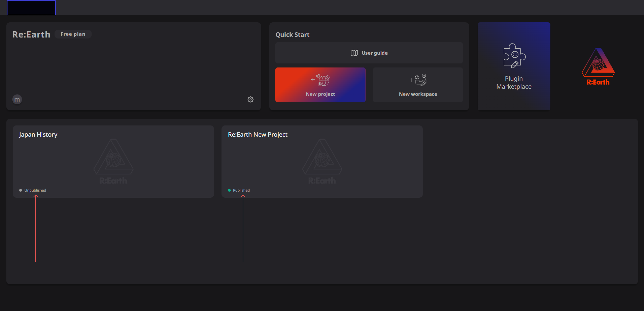Image resolution: width=644 pixels, height=311 pixels.
Task: Click the 'm' member avatar
Action: pyautogui.click(x=17, y=99)
